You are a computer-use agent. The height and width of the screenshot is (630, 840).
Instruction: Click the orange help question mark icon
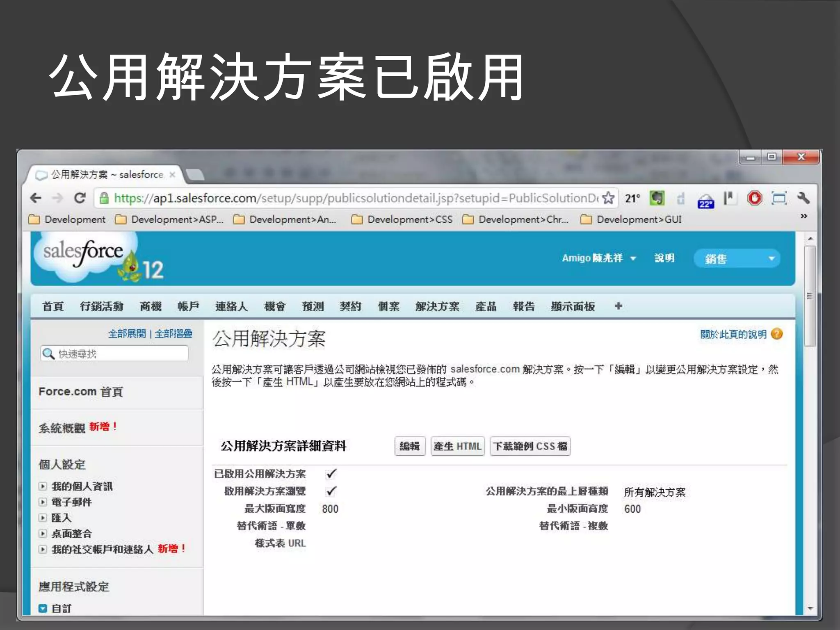pos(777,334)
